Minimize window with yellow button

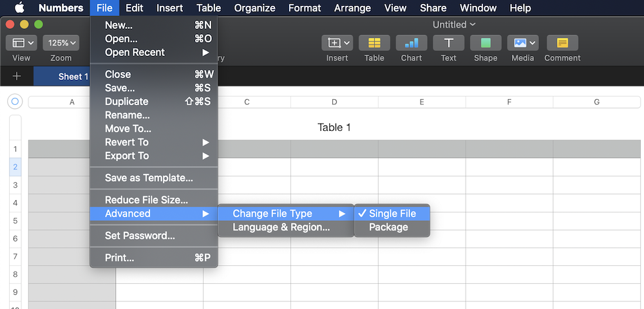[x=24, y=24]
